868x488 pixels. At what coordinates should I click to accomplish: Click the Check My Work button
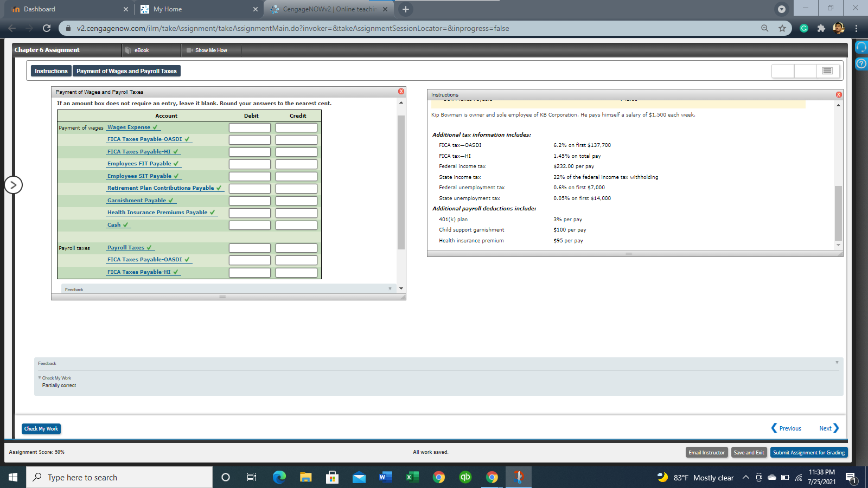[41, 429]
